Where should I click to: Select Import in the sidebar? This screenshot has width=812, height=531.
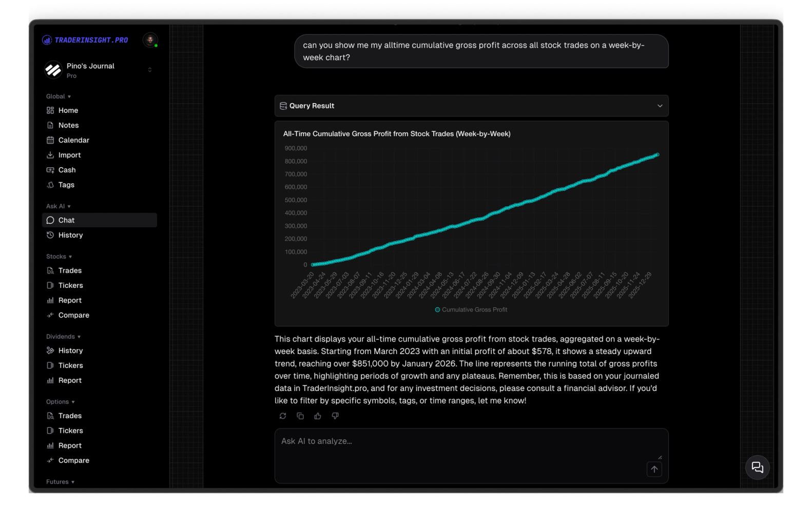point(99,155)
